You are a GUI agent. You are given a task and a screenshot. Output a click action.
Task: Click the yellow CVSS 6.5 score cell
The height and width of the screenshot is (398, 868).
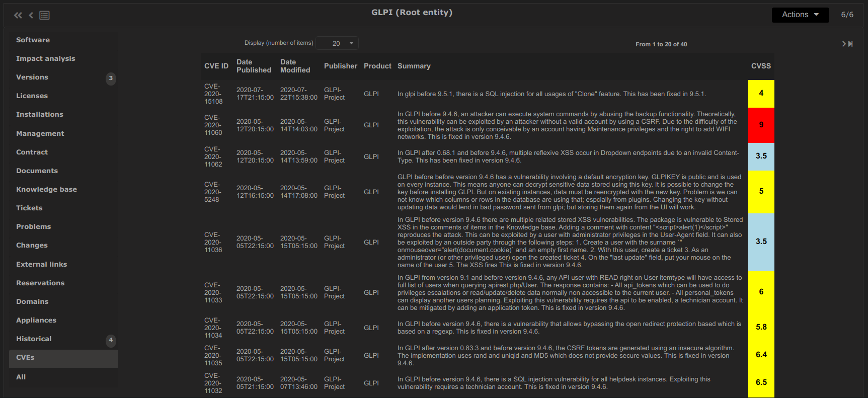coord(761,383)
